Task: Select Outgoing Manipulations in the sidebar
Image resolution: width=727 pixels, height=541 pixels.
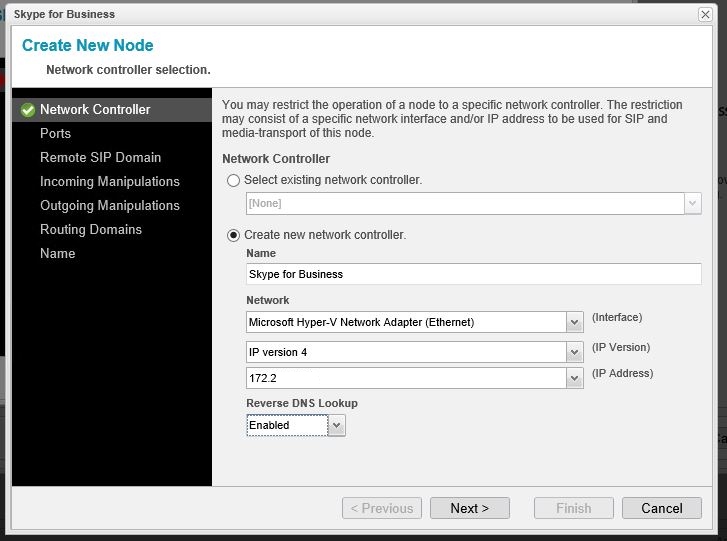Action: click(x=110, y=206)
